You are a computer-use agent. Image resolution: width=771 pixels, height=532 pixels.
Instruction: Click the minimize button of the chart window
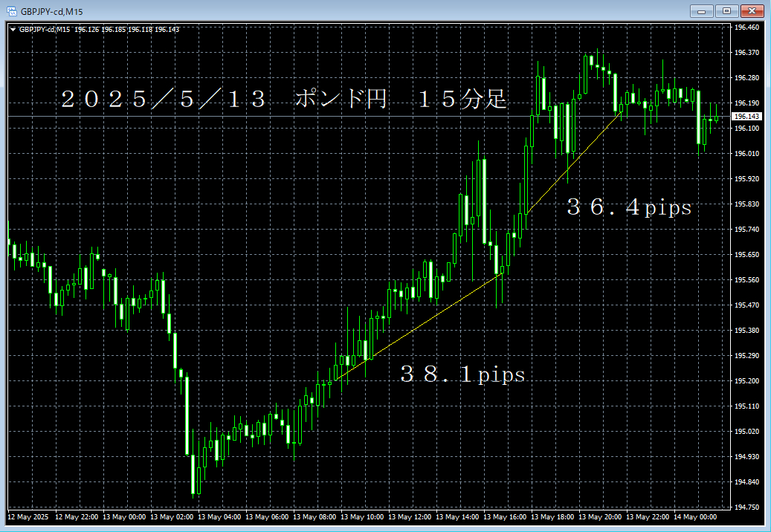point(702,11)
